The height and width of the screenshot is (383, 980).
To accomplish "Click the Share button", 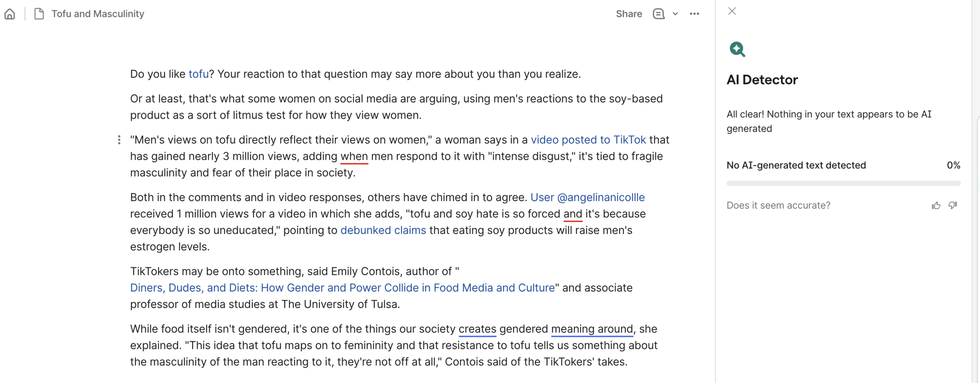I will click(x=629, y=14).
